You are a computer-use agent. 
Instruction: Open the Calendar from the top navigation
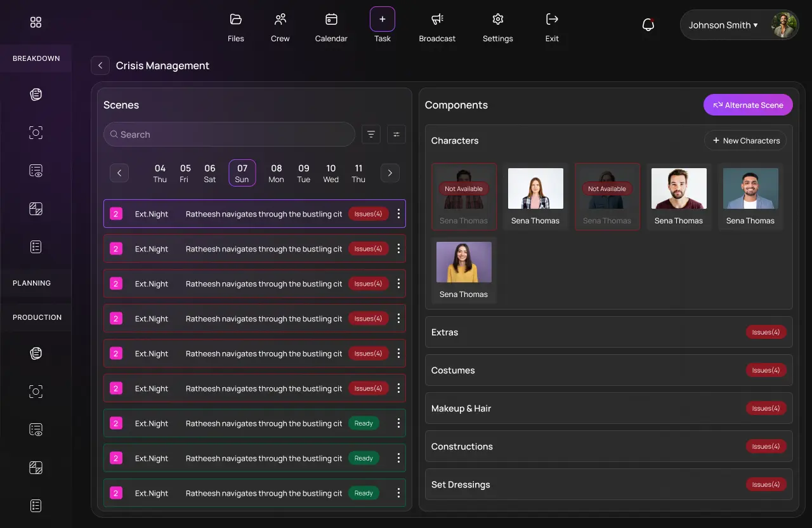click(331, 25)
